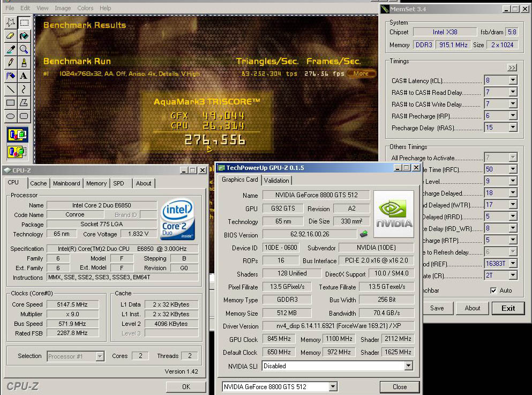Screen dimensions: 532x395
Task: Switch to the Cache tab in CPU-Z
Action: (39, 183)
